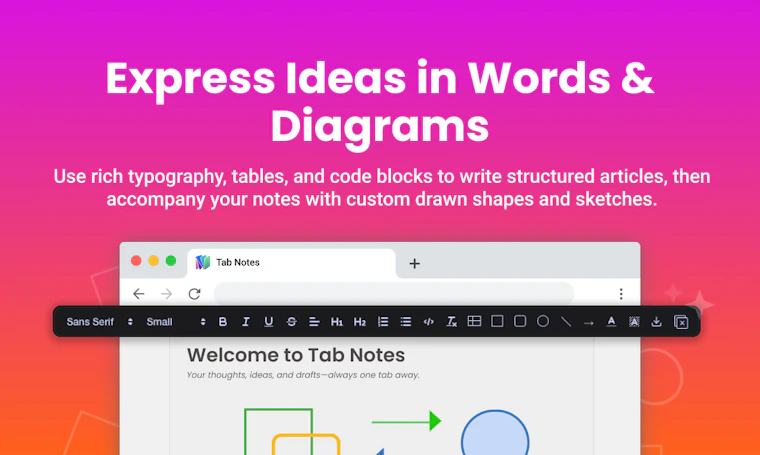Screen dimensions: 760x455
Task: Select the blue circle shape in the note
Action: [495, 433]
